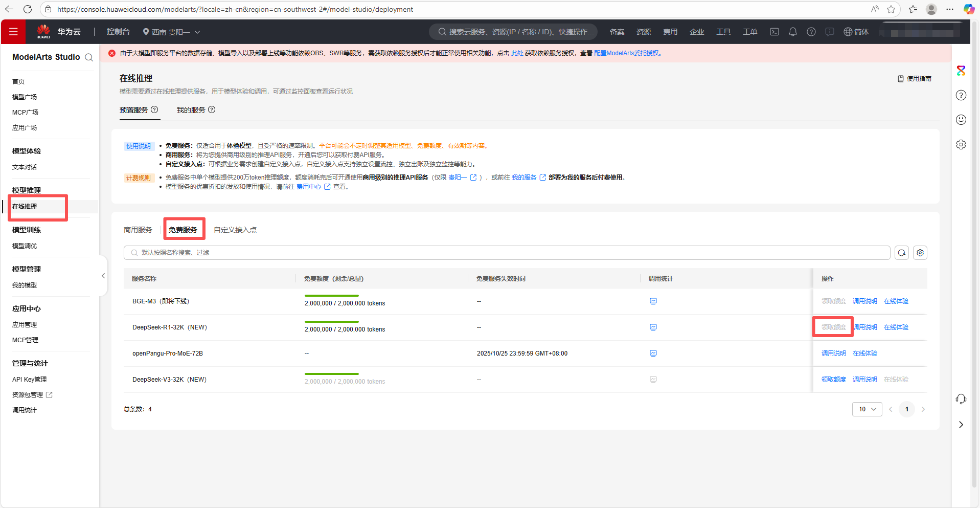Open CloudShell terminal icon in header
Screen dimensions: 980x508
774,32
